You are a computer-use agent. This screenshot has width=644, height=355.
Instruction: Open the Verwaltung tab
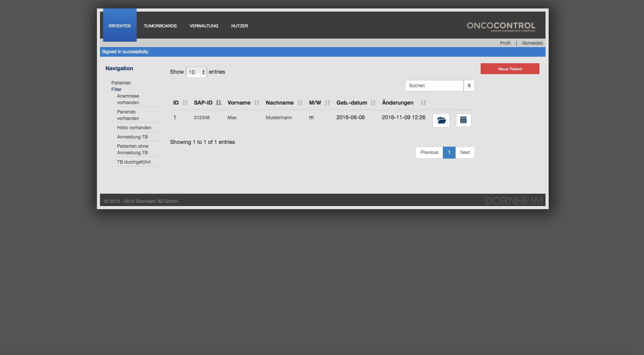(204, 26)
